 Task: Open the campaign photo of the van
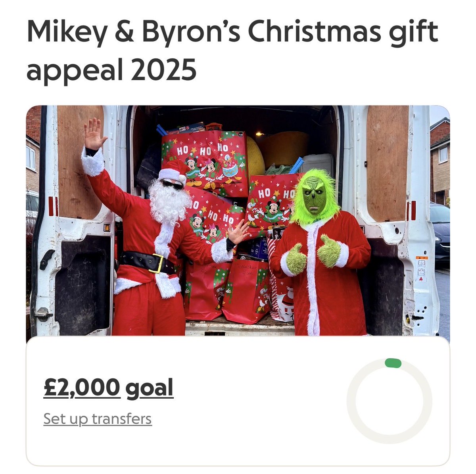238,221
